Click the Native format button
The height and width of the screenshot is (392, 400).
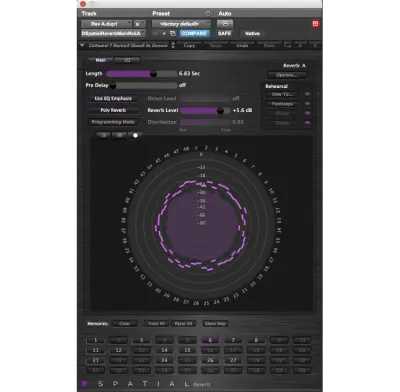(252, 33)
